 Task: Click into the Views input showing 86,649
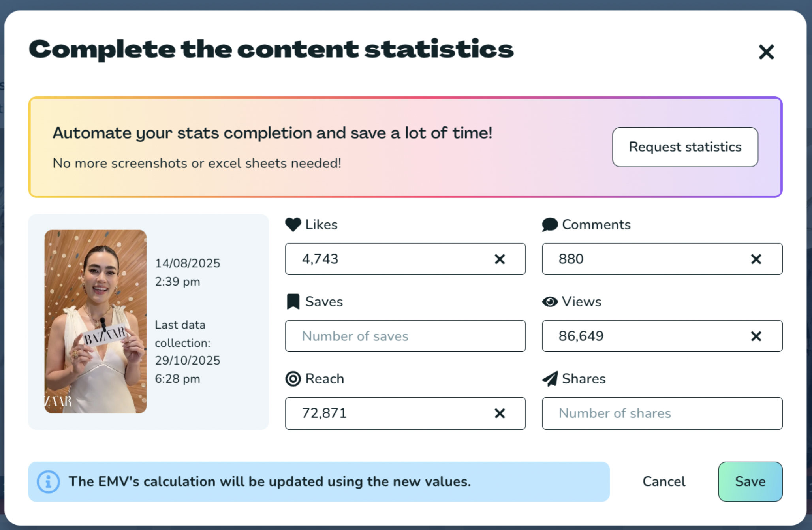click(x=644, y=336)
